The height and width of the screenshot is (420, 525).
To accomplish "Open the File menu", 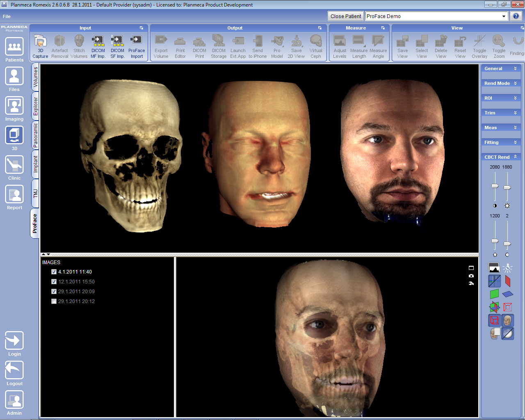I will [x=7, y=16].
